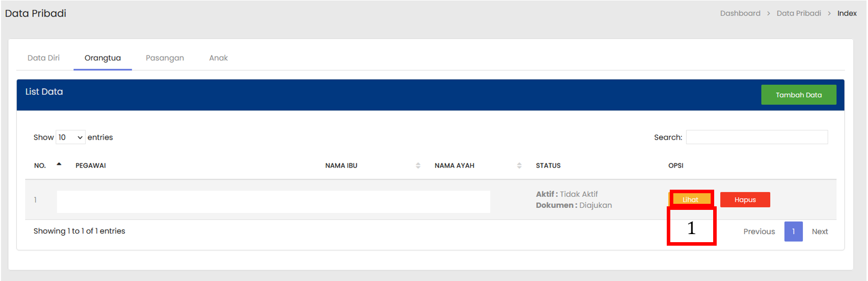
Task: Select the Orangtua tab
Action: click(102, 58)
